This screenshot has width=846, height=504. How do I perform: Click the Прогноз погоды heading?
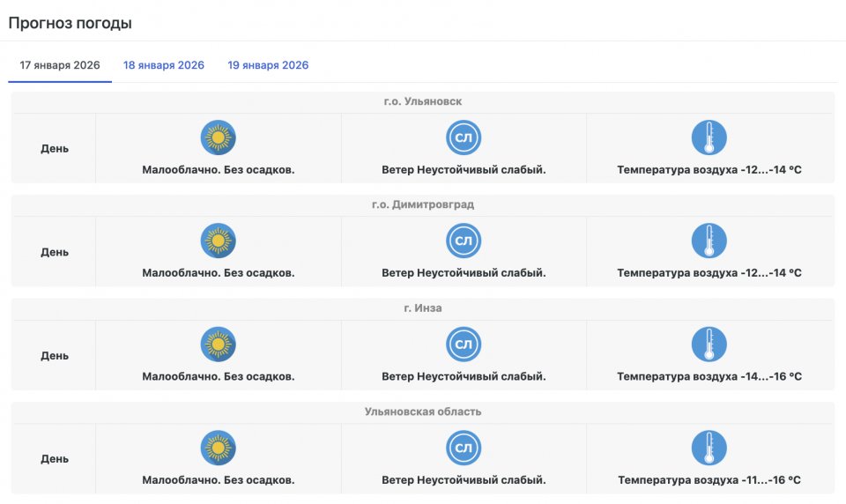[70, 23]
